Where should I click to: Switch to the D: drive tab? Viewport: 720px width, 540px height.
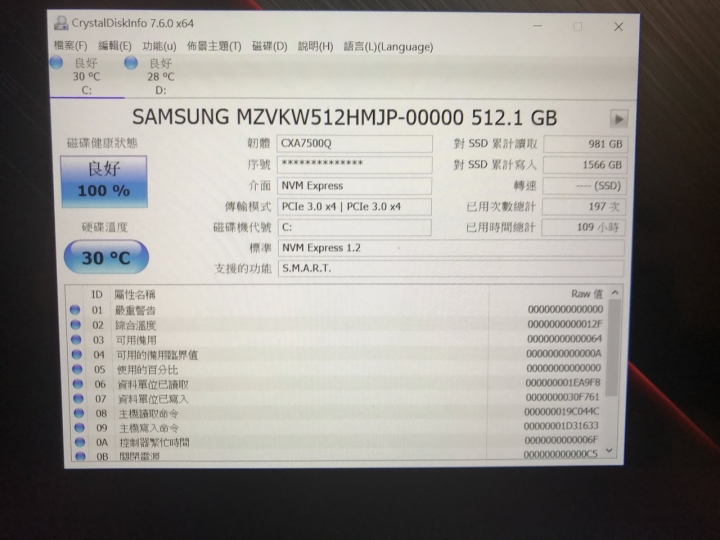click(160, 76)
